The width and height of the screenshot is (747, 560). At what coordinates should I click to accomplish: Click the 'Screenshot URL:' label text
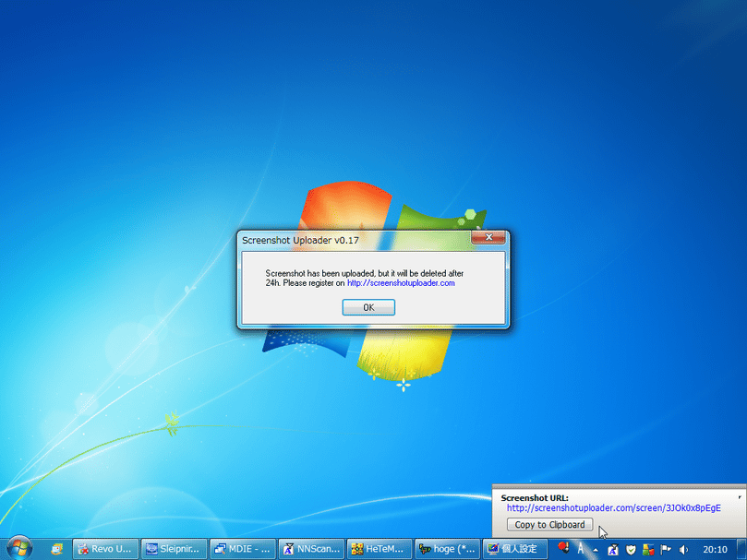535,498
